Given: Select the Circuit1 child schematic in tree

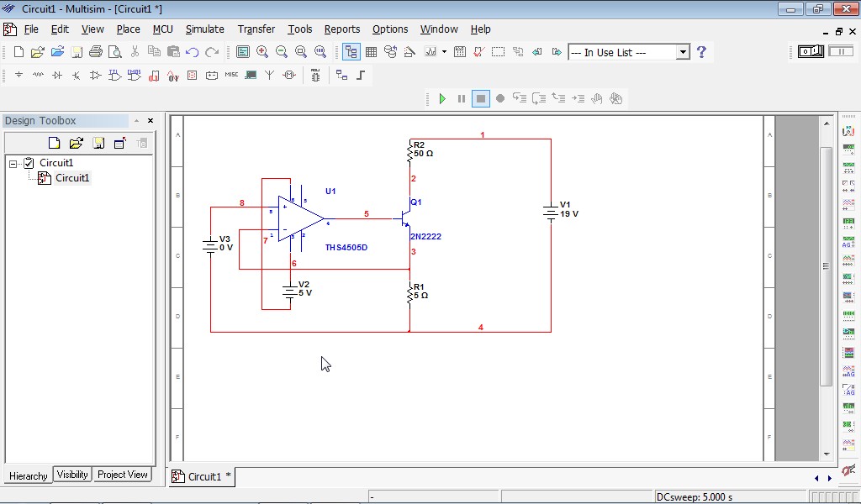Looking at the screenshot, I should coord(72,178).
